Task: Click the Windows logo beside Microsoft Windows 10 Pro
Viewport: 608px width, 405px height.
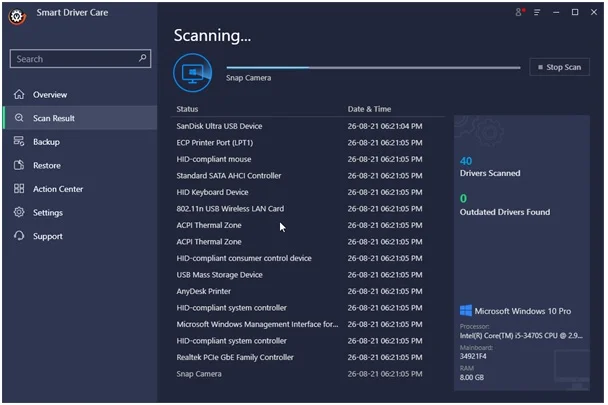Action: click(466, 311)
